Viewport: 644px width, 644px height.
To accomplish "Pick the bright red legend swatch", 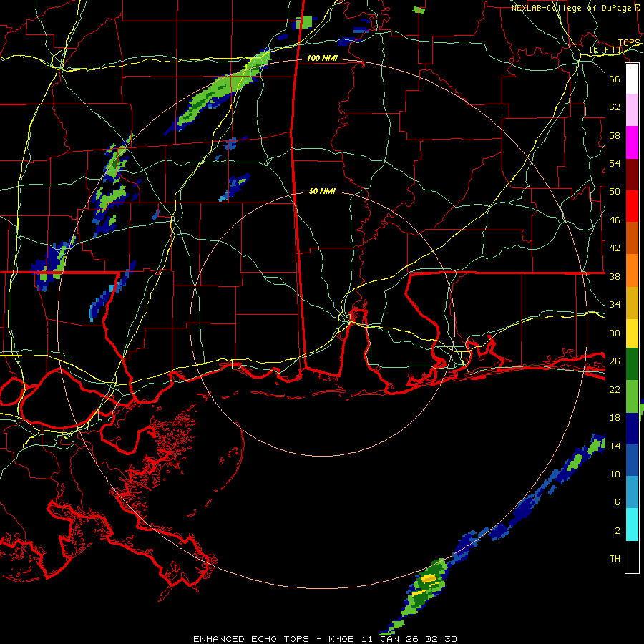I will pos(632,206).
